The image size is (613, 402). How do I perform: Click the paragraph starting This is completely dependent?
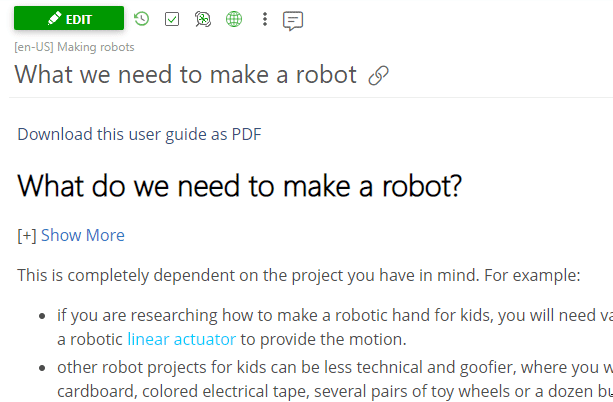pos(299,275)
